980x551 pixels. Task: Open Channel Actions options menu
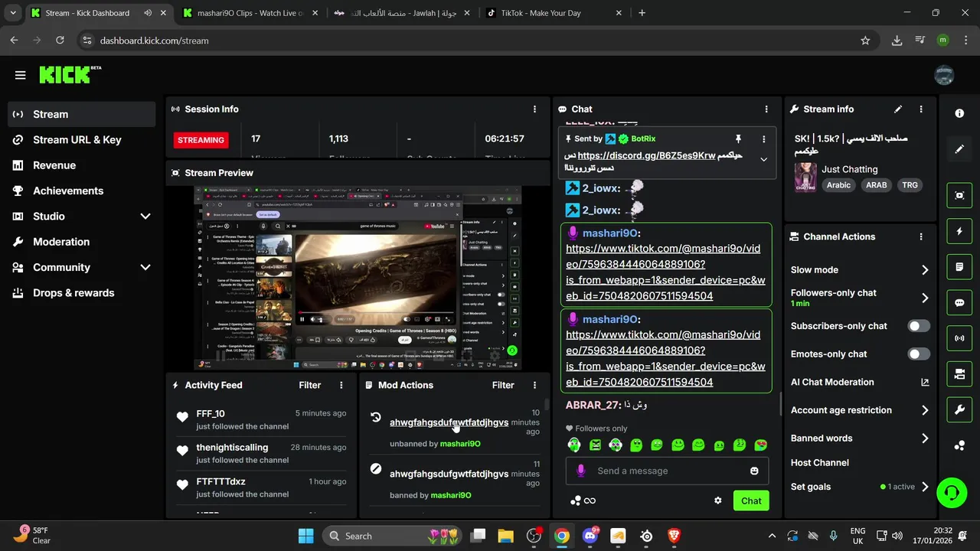point(921,236)
